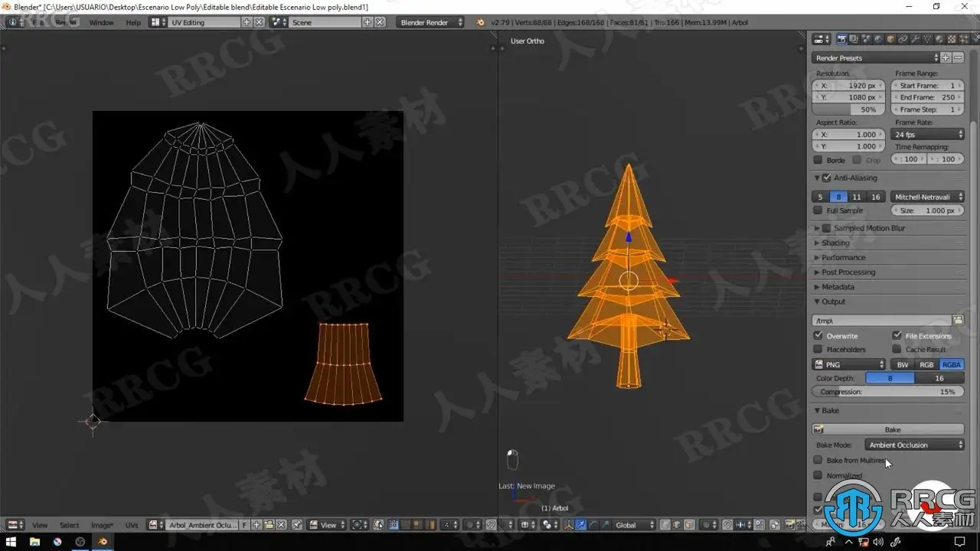Collapse the Output panel
Viewport: 980px width, 551px height.
(x=833, y=302)
